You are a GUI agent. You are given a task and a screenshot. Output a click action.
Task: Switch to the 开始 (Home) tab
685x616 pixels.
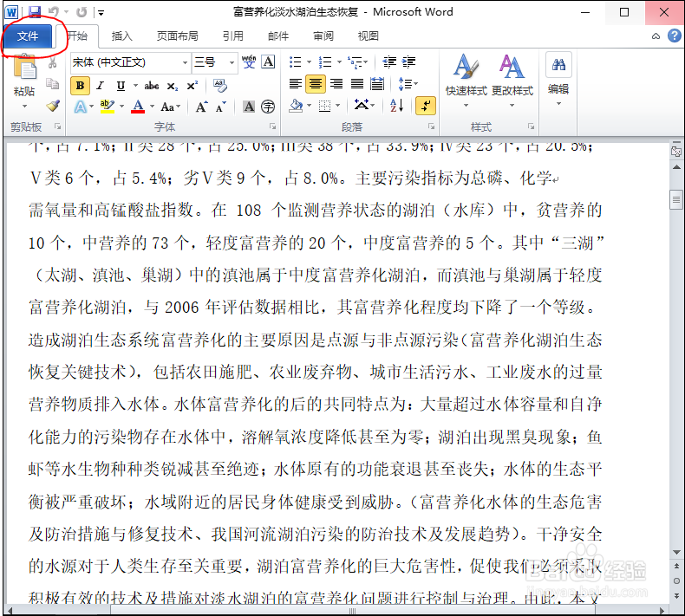click(77, 36)
